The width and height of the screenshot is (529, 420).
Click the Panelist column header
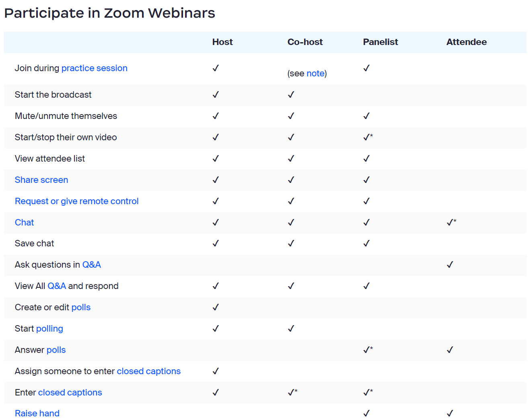380,42
